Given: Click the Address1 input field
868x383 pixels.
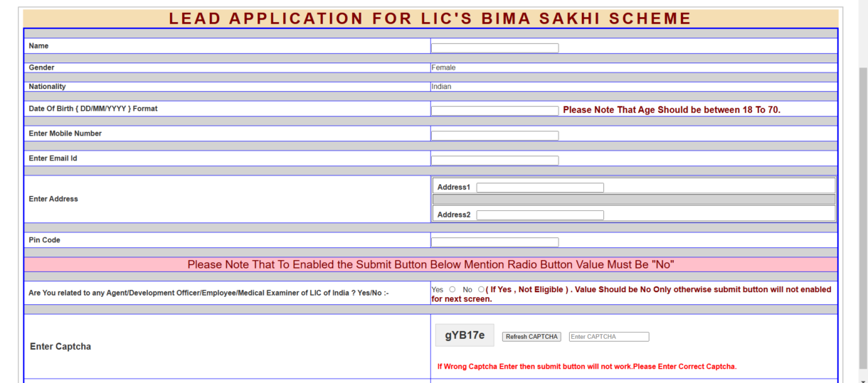Looking at the screenshot, I should 540,188.
